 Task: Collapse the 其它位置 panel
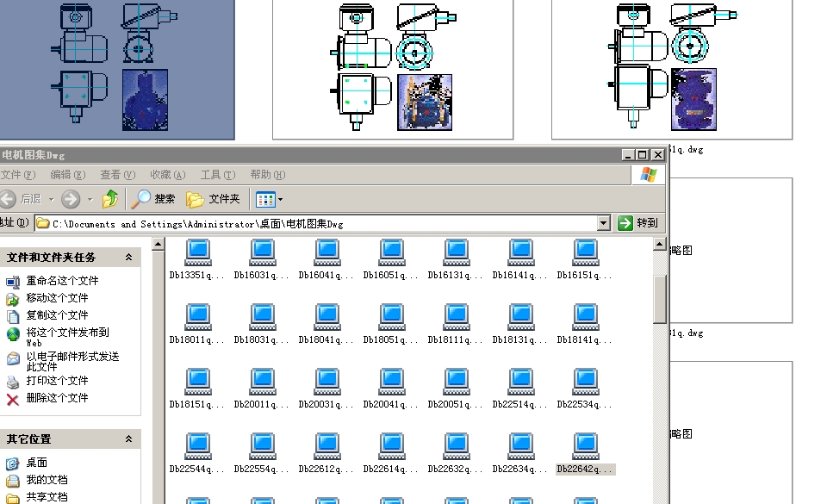pyautogui.click(x=129, y=439)
